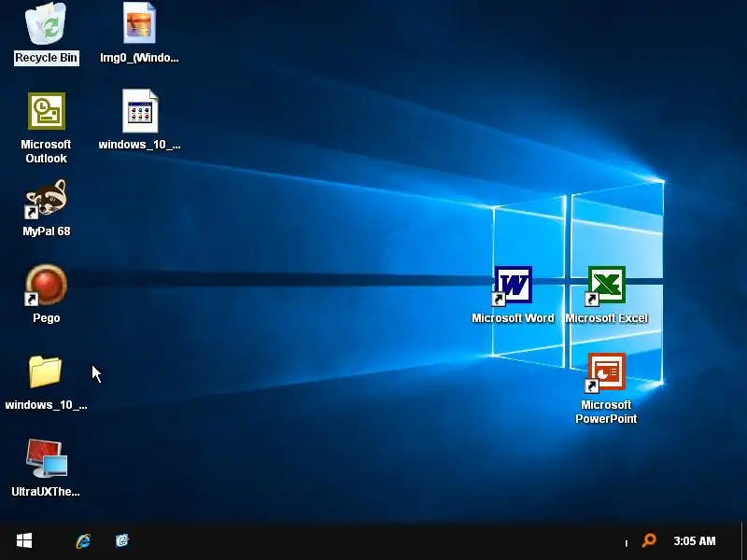This screenshot has height=560, width=747.
Task: Select the Microsoft Word shortcut icon
Action: [x=513, y=285]
